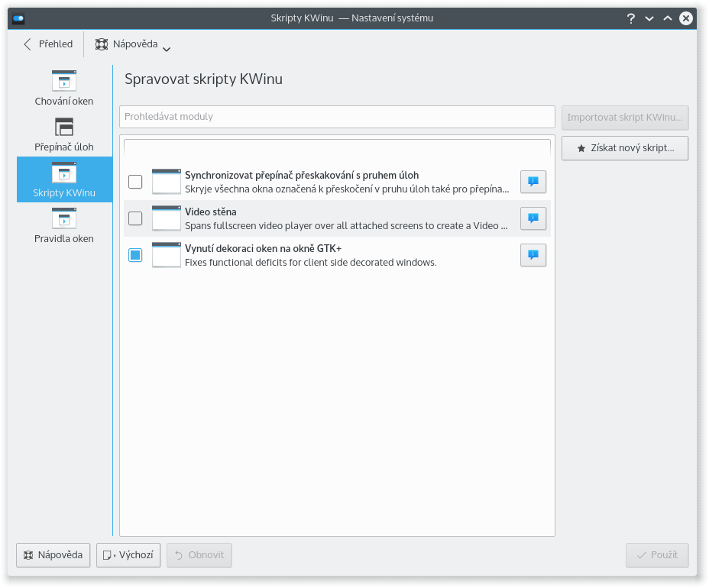Viewport: 709px width, 588px height.
Task: Apply changes with Použít button
Action: pyautogui.click(x=657, y=555)
